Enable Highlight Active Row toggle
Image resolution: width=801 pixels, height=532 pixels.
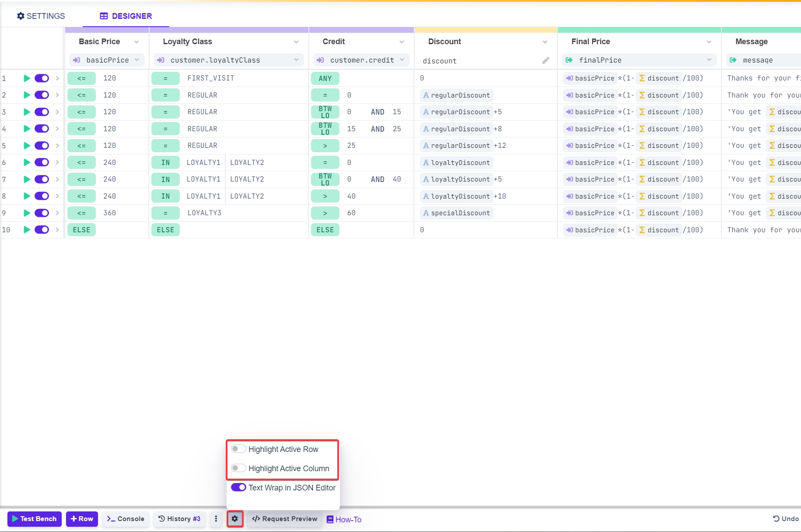point(238,449)
